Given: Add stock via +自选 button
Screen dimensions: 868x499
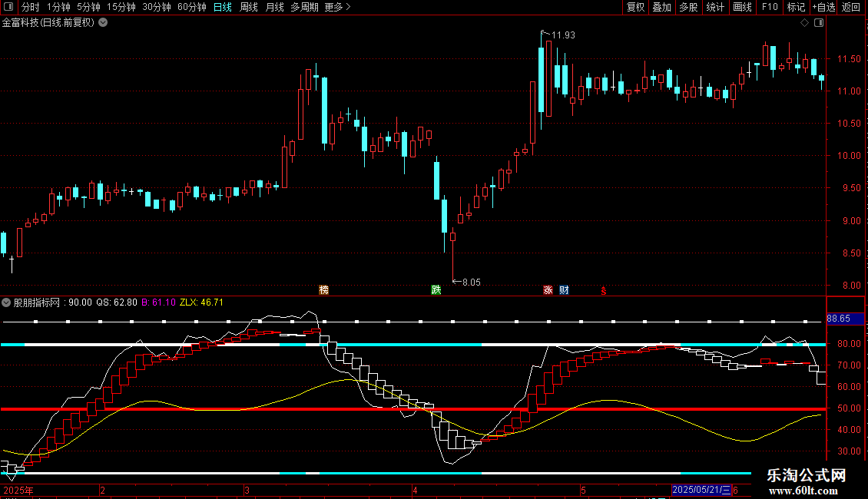Looking at the screenshot, I should point(823,7).
